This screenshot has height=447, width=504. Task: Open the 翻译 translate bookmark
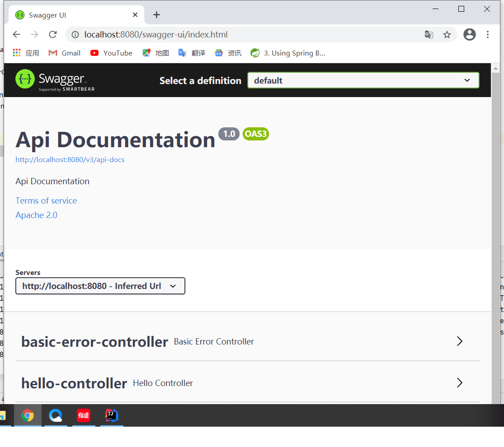pos(192,53)
